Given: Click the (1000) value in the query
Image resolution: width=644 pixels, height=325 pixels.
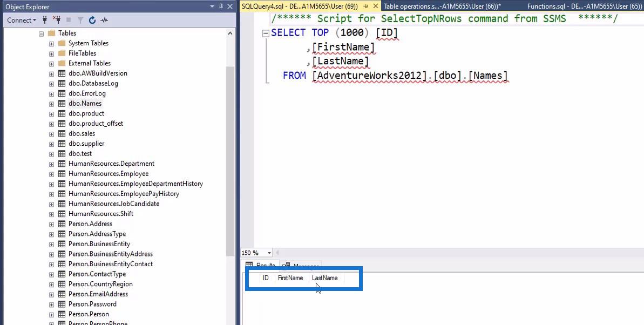Looking at the screenshot, I should (352, 33).
